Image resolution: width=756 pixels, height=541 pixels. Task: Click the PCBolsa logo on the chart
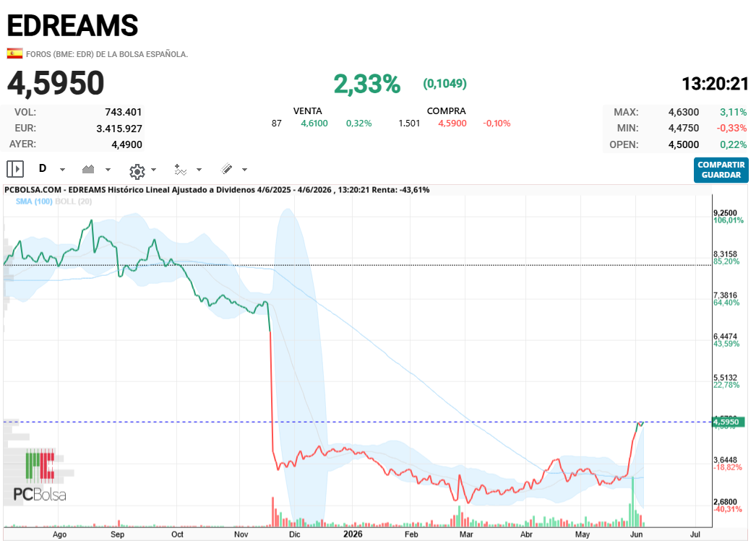pos(40,476)
